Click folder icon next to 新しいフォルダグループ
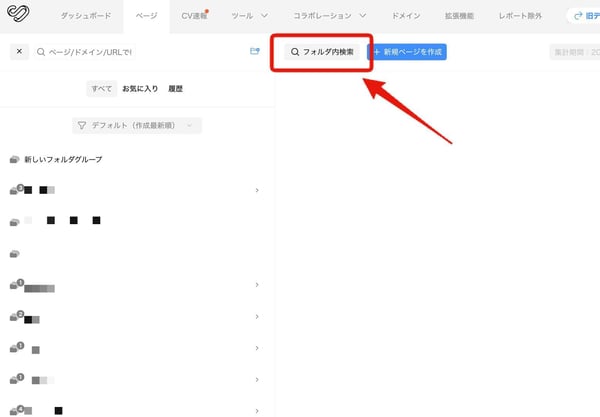This screenshot has height=417, width=600. tap(15, 160)
